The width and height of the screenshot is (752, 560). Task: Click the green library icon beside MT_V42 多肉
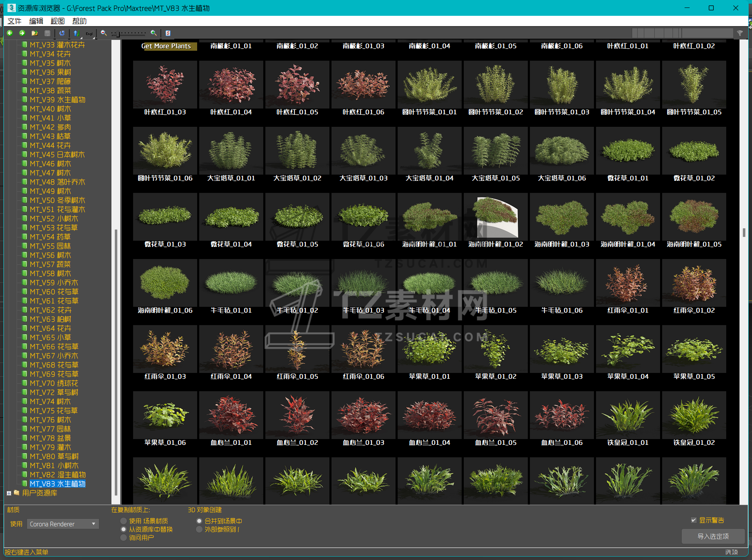tap(25, 127)
